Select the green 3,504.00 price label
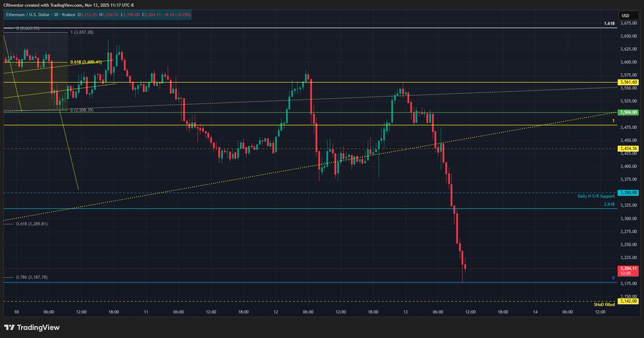The width and height of the screenshot is (644, 338). [x=628, y=113]
